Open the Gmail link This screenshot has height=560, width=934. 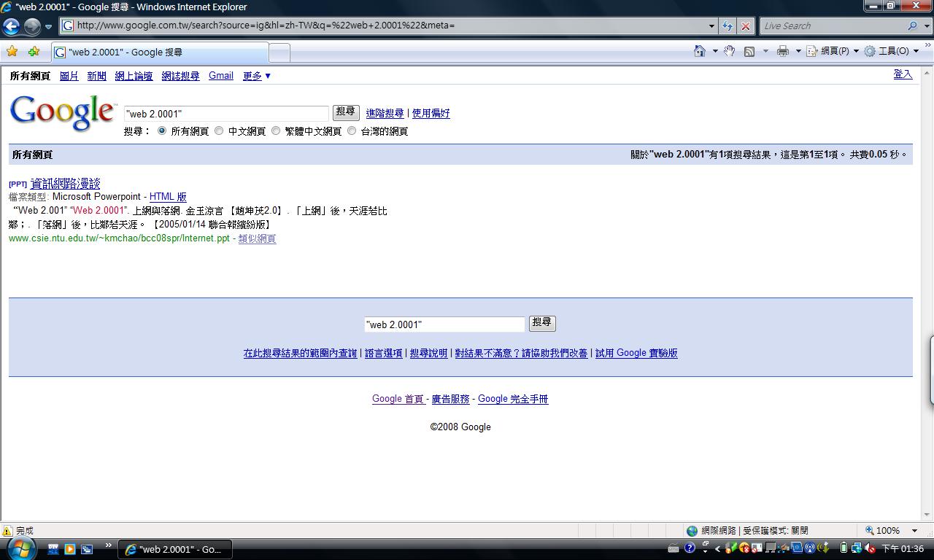click(x=221, y=76)
